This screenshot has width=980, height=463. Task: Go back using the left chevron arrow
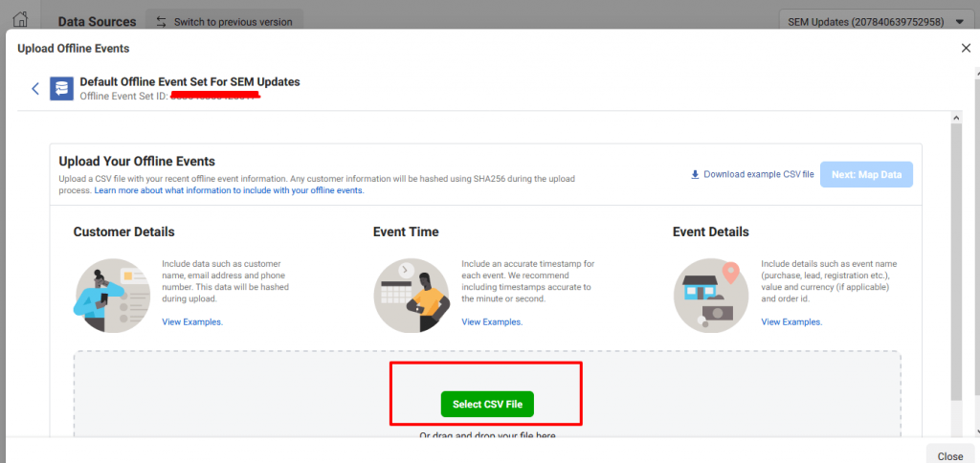(35, 88)
